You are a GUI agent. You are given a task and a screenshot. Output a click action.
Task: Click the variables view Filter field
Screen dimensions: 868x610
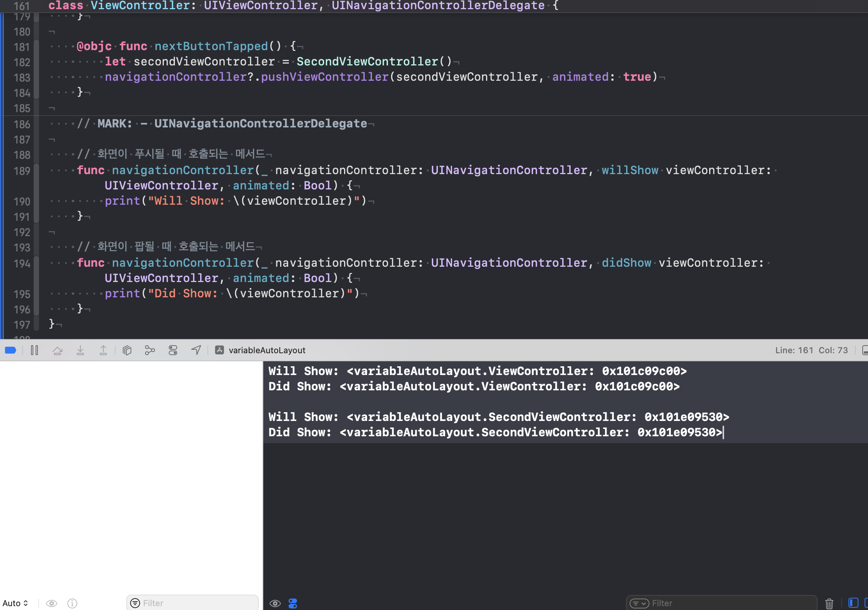pyautogui.click(x=193, y=603)
